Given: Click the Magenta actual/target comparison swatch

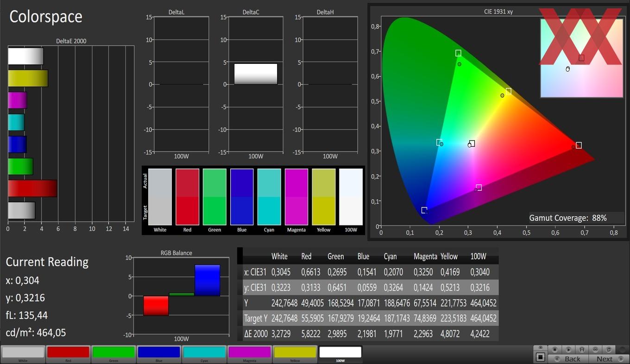Looking at the screenshot, I should [296, 197].
